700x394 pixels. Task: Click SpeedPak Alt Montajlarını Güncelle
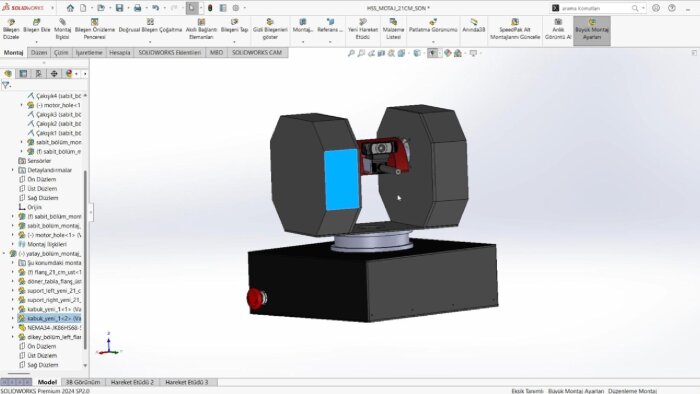pyautogui.click(x=515, y=29)
